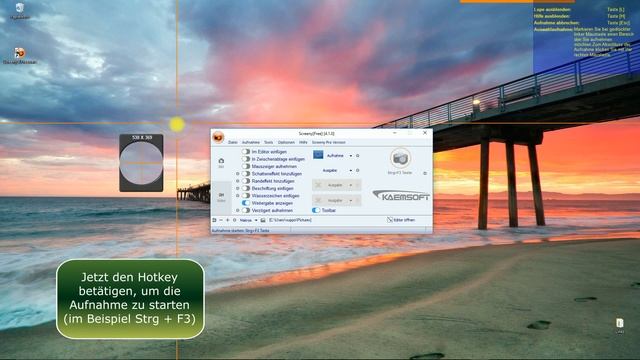Click the round camera capture button
This screenshot has width=640, height=360.
pyautogui.click(x=400, y=158)
